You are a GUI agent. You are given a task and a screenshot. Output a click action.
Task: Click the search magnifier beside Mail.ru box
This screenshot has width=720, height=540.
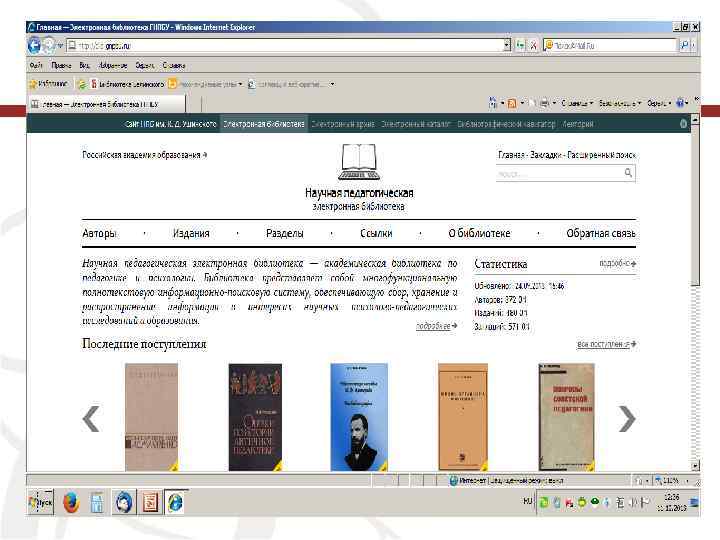click(684, 45)
